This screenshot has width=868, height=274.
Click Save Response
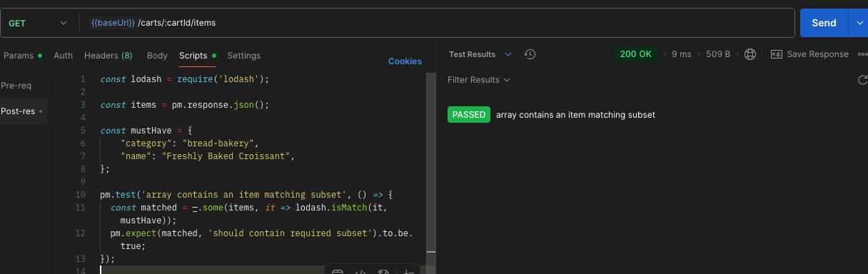tap(809, 54)
